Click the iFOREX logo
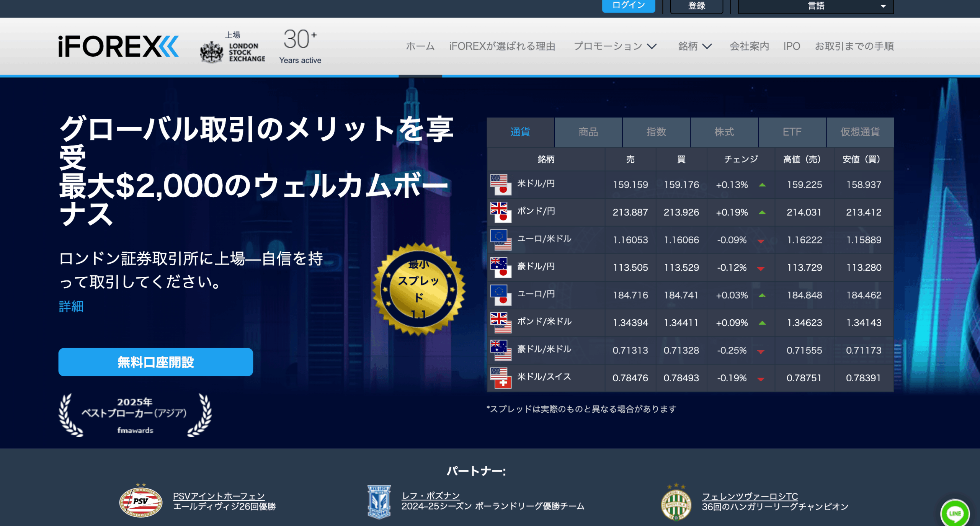 (118, 46)
